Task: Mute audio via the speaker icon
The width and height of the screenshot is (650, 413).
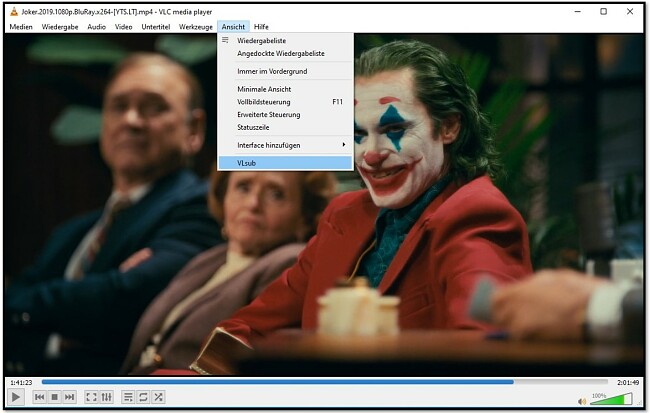Action: pyautogui.click(x=582, y=401)
